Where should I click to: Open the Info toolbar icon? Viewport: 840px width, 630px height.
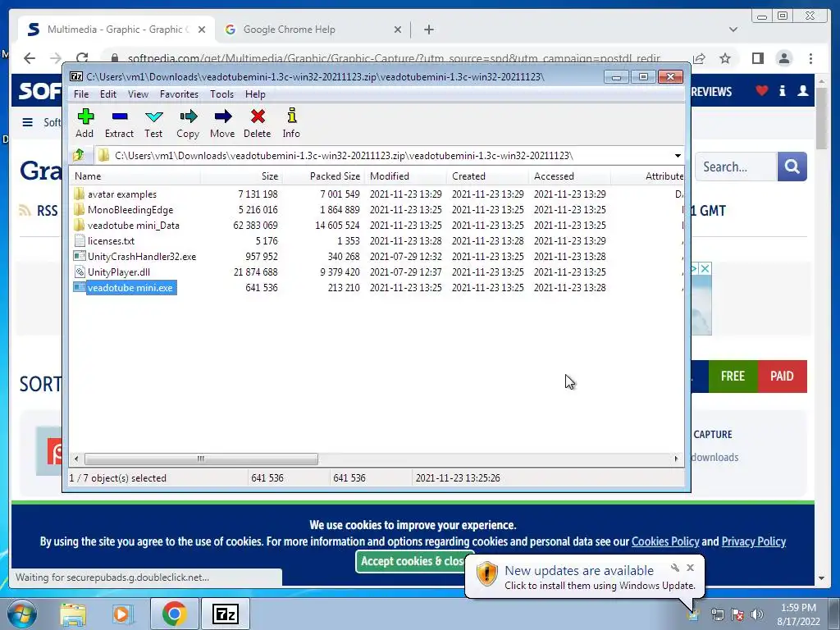[x=291, y=123]
